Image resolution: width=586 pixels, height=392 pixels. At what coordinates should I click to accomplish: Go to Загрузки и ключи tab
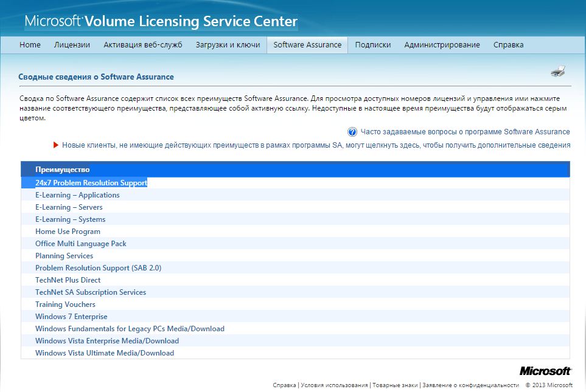point(228,45)
